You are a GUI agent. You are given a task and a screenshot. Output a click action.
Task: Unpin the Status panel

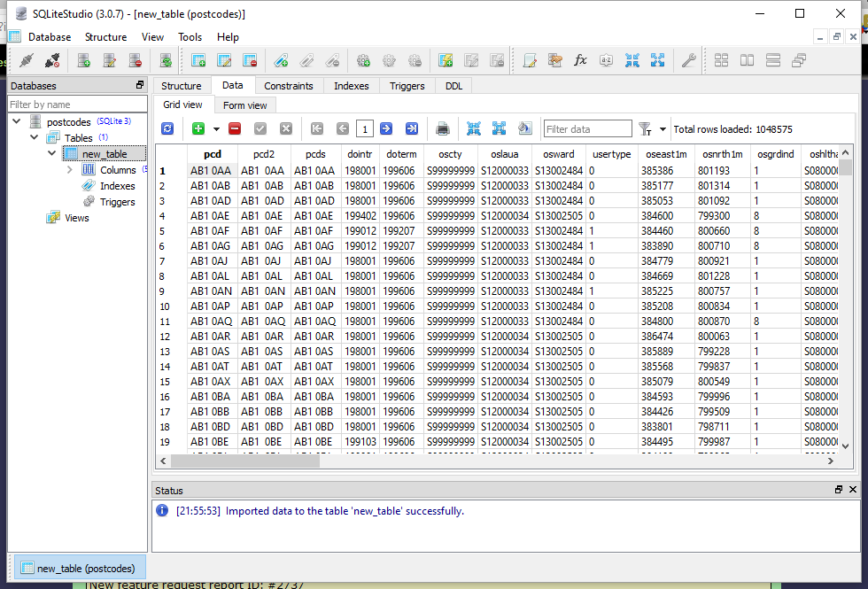[x=838, y=489]
